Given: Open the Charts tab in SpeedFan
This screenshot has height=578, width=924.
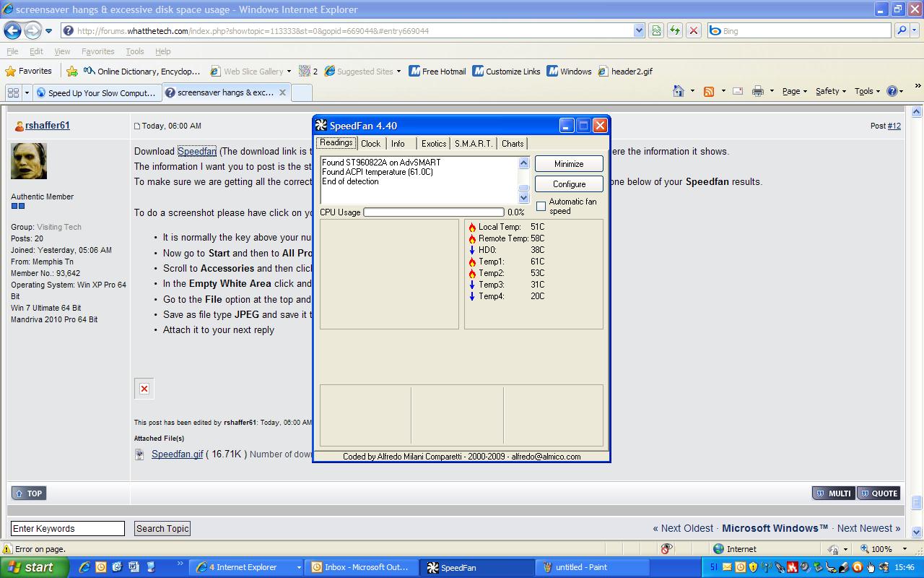Looking at the screenshot, I should (x=513, y=144).
